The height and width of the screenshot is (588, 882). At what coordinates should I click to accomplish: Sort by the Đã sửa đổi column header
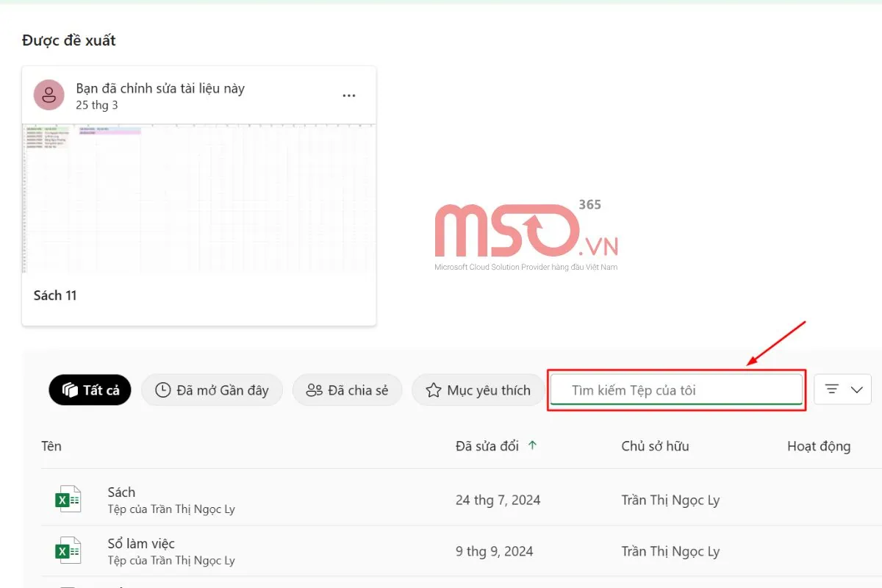click(x=487, y=446)
